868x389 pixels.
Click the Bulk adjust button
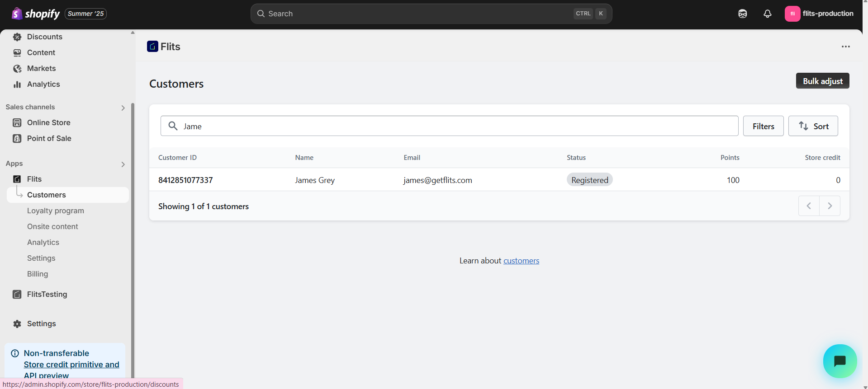point(823,81)
